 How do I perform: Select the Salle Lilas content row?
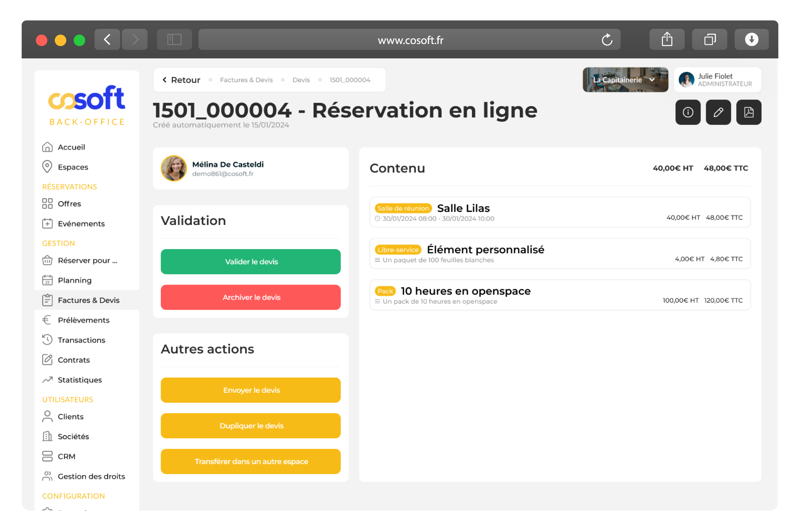[x=560, y=212]
